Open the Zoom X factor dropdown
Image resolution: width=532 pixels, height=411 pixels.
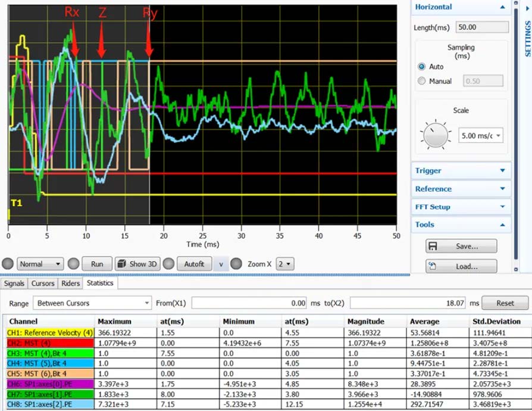coord(285,264)
